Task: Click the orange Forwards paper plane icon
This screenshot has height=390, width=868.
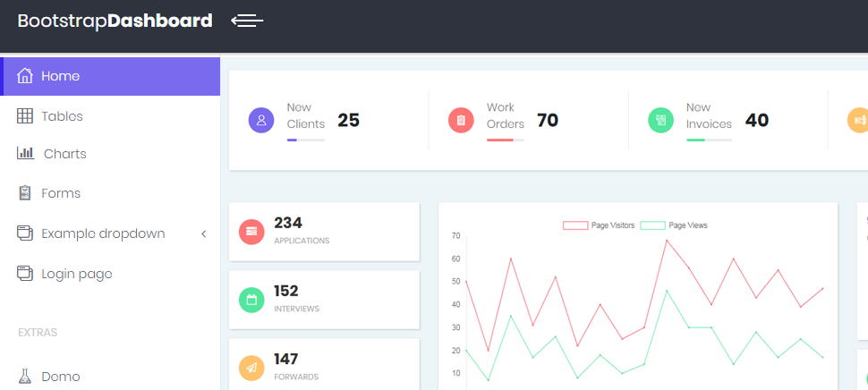Action: (x=251, y=368)
